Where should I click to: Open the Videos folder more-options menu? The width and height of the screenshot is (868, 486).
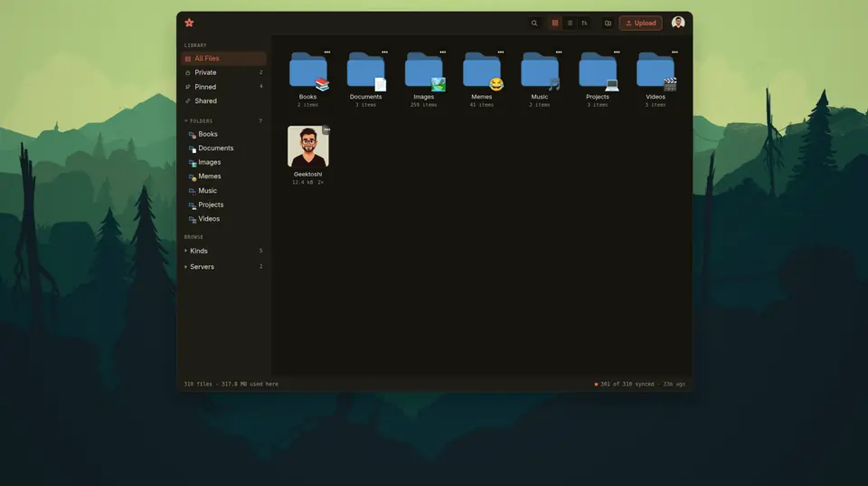tap(675, 52)
